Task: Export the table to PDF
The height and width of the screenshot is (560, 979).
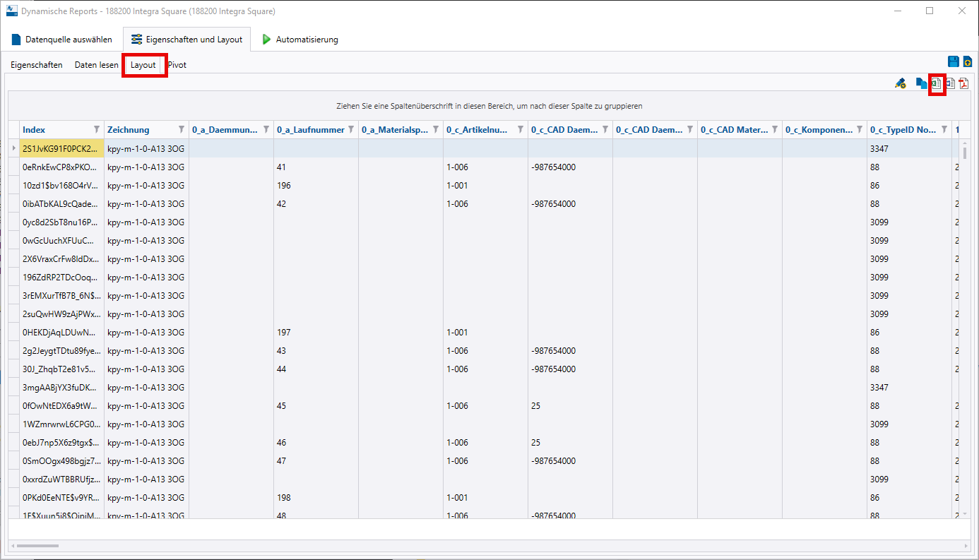Action: (x=963, y=83)
